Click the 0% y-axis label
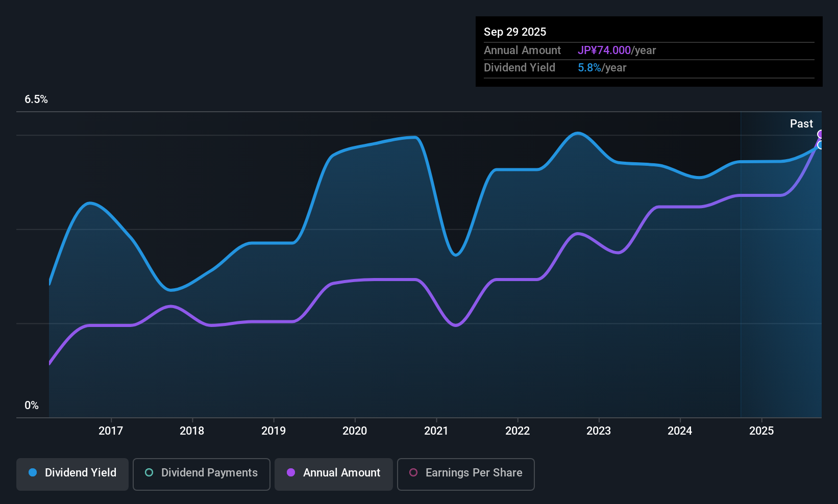This screenshot has height=504, width=838. click(32, 406)
